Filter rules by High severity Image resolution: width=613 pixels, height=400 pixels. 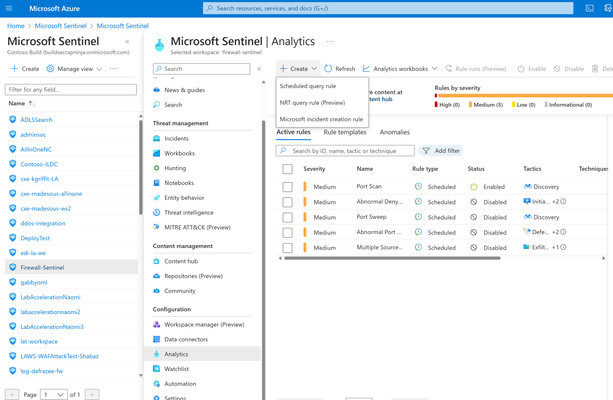447,105
